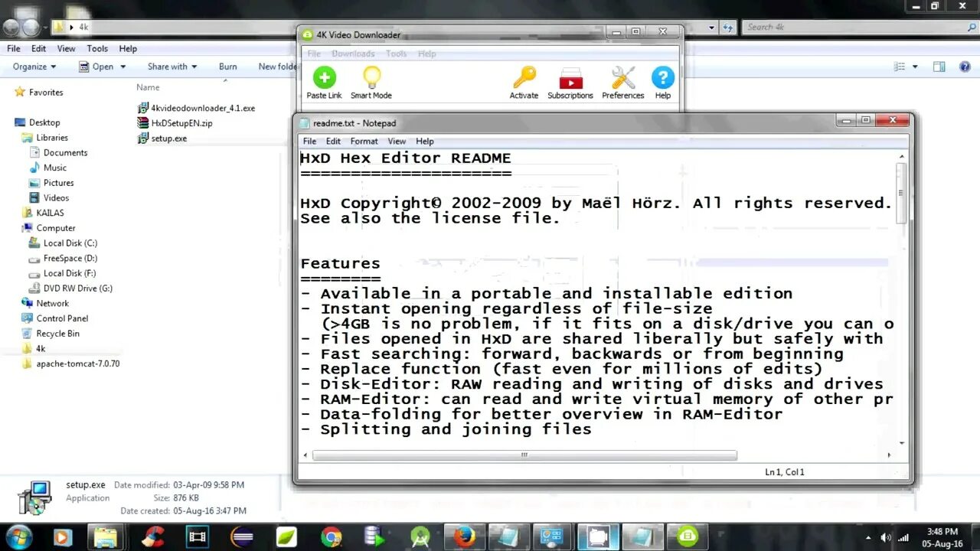
Task: Open Eclipse from the taskbar
Action: 242,537
